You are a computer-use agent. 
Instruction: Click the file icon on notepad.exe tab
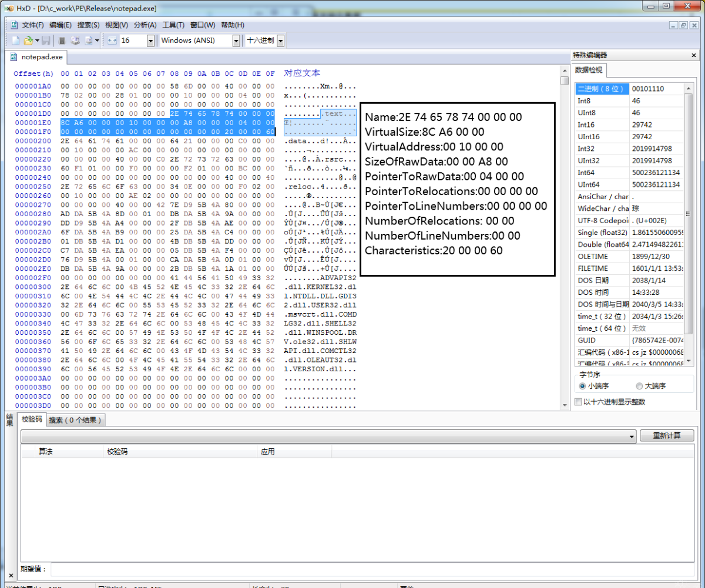coord(14,58)
